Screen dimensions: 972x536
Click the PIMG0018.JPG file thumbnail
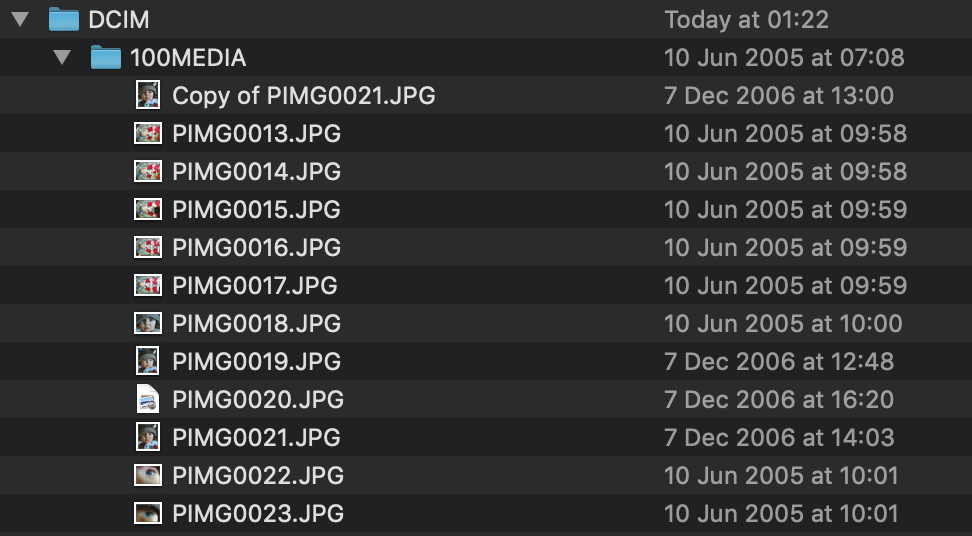click(148, 323)
